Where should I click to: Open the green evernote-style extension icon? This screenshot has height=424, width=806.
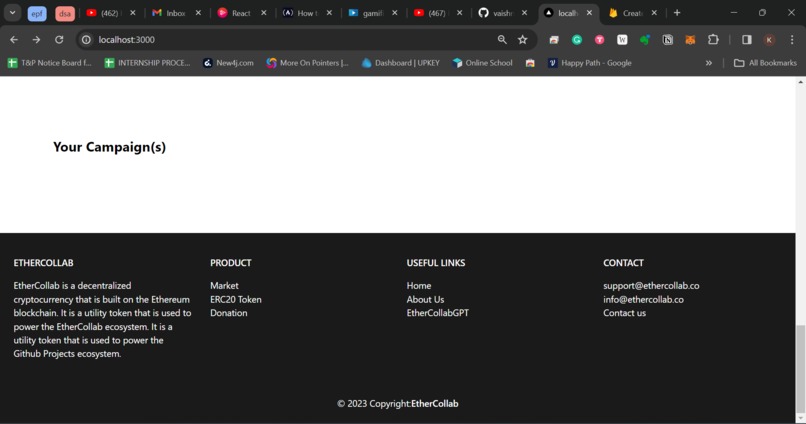coord(645,40)
